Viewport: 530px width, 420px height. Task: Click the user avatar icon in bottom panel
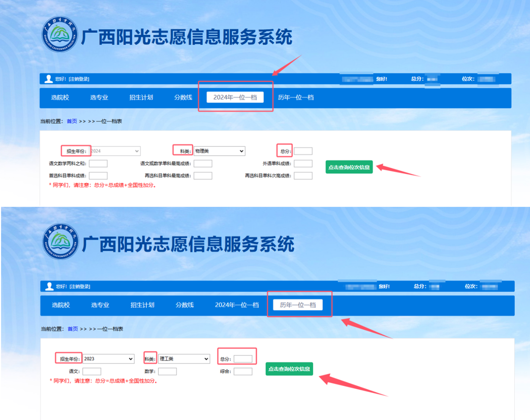(x=49, y=286)
